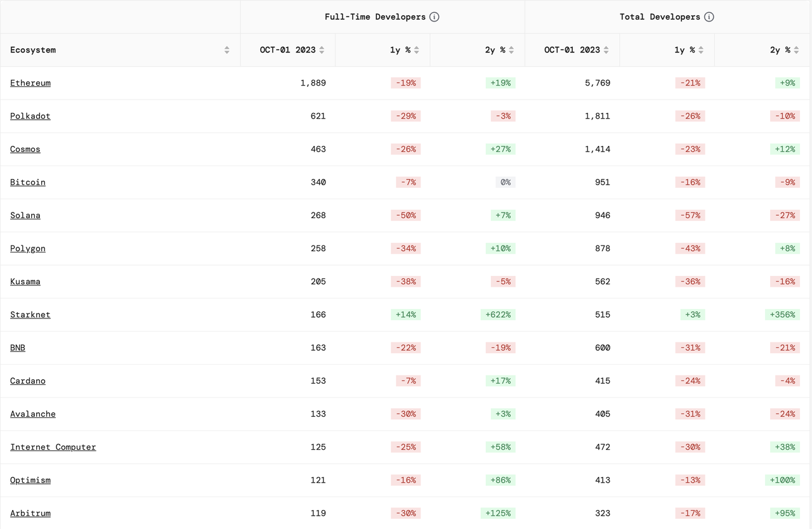Sort by Total Developers OCT-01 2023 arrows
This screenshot has width=812, height=529.
606,50
